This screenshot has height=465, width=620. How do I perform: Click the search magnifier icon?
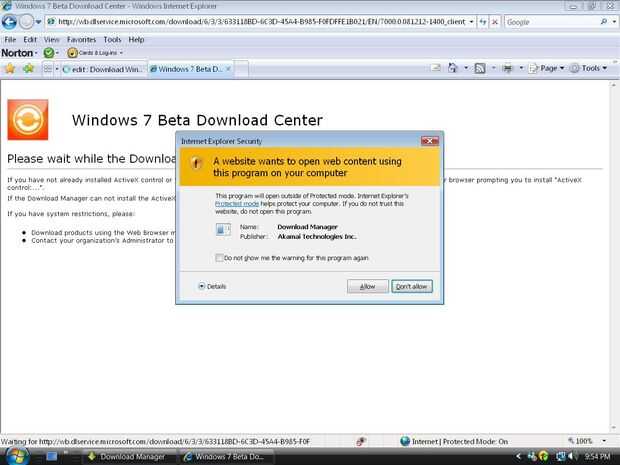(604, 22)
